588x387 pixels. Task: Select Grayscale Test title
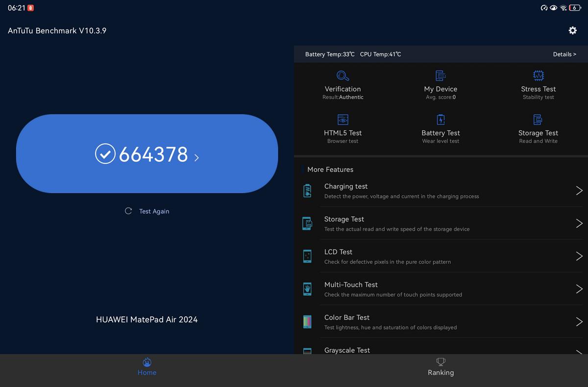(x=347, y=350)
